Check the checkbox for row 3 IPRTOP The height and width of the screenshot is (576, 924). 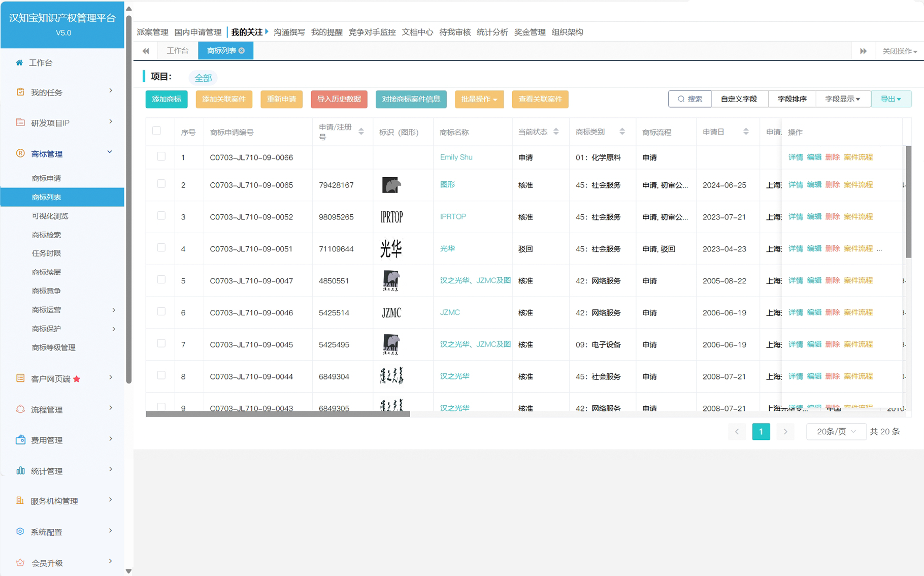[x=161, y=216]
